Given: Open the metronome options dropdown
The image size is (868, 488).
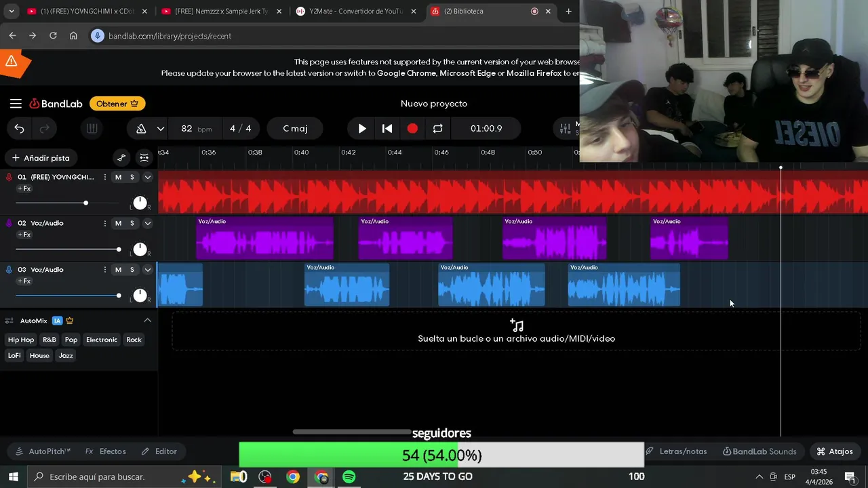Looking at the screenshot, I should 161,129.
